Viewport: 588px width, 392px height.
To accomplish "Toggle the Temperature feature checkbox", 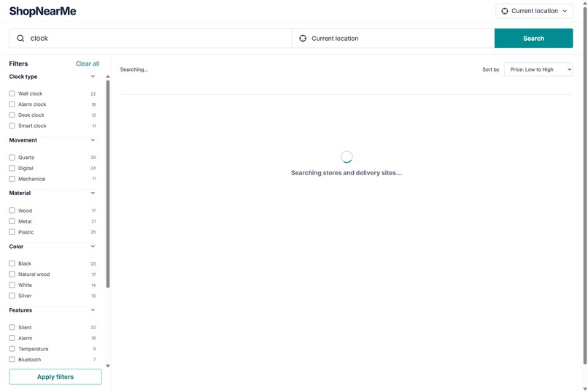I will point(12,348).
